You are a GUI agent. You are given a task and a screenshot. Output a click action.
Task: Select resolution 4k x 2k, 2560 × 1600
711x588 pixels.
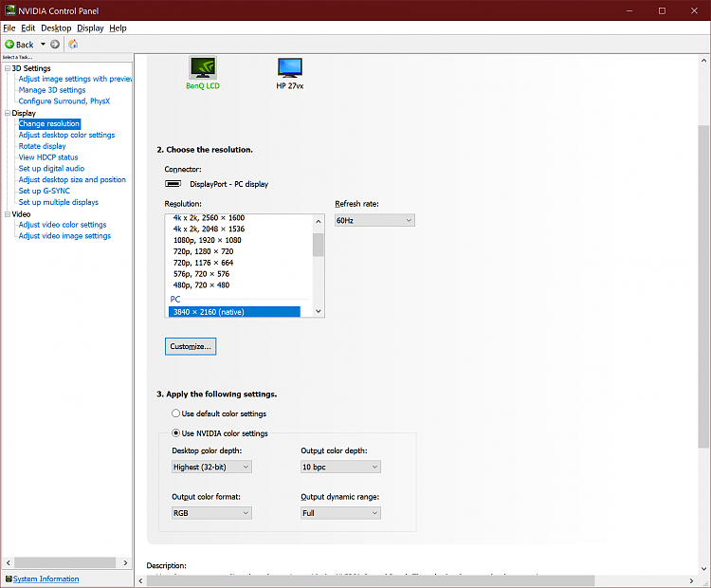[210, 218]
